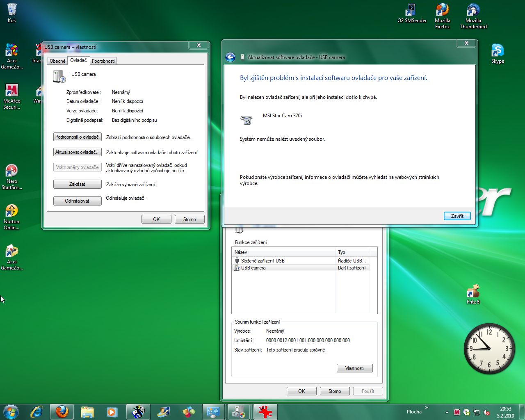
Task: Expand the Plocha toolbar chevron
Action: point(427,408)
